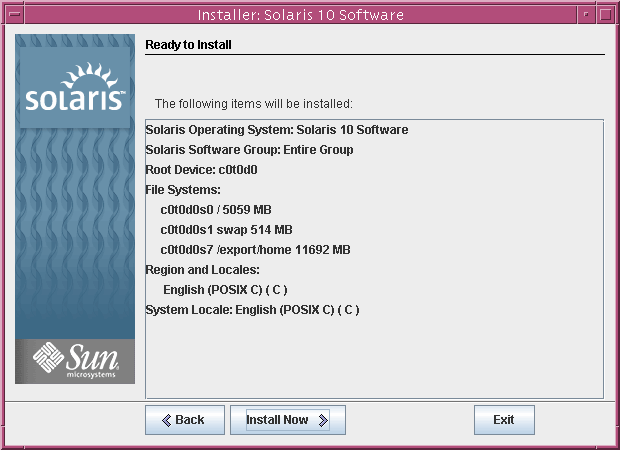Click the right chevron icon on Install Now
The width and height of the screenshot is (620, 450).
[x=323, y=420]
